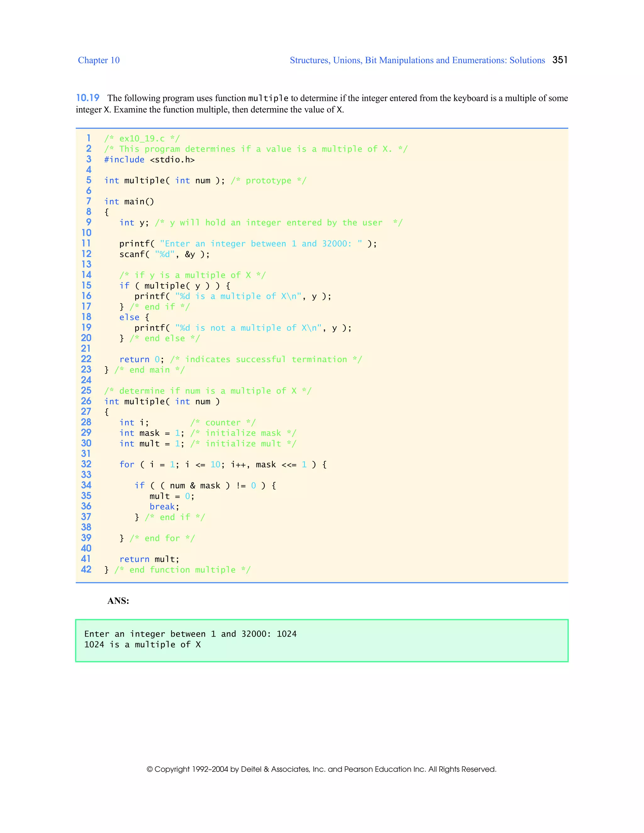Click the 'ANS:' label

[x=118, y=601]
